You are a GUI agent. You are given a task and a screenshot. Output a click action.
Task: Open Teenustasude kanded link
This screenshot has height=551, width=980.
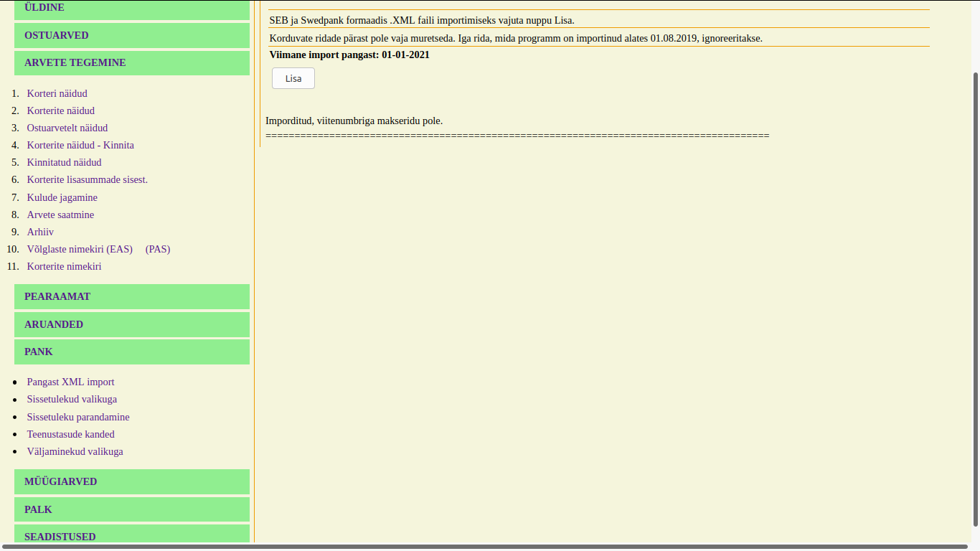70,434
